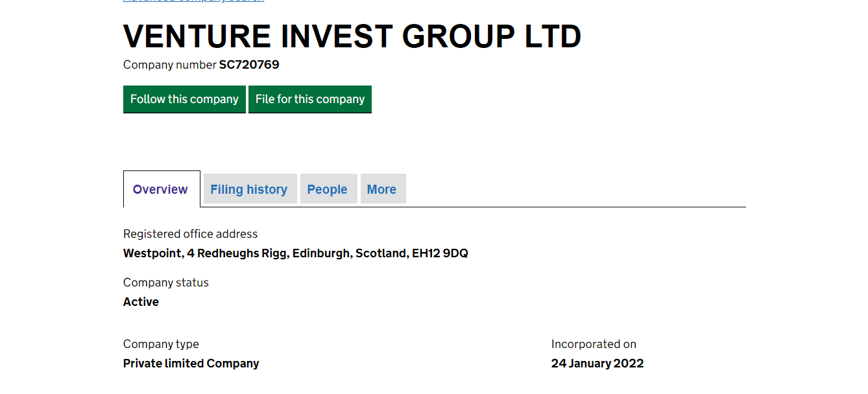Click the Incorporated on label
The width and height of the screenshot is (868, 394).
pos(594,344)
